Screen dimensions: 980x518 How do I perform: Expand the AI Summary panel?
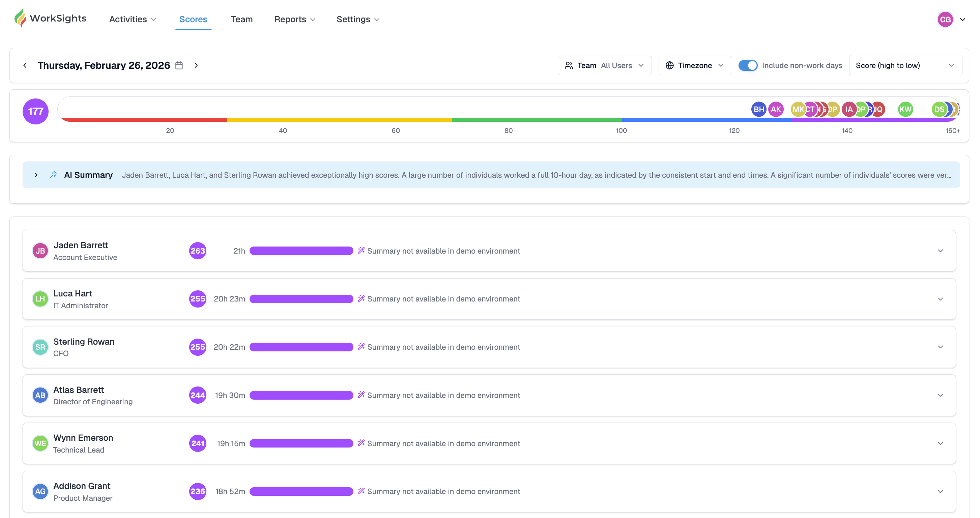click(36, 175)
